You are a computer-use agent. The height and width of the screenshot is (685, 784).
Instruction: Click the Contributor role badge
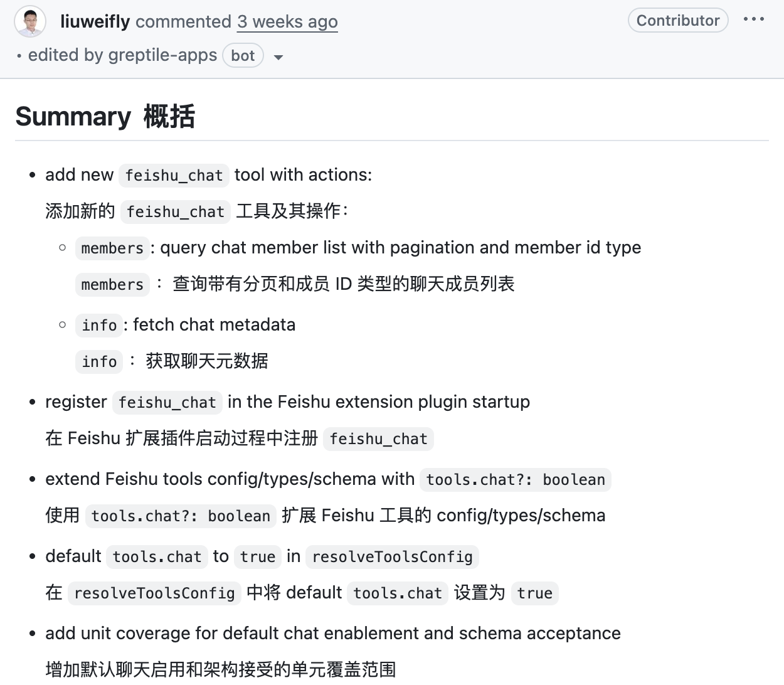click(x=677, y=19)
